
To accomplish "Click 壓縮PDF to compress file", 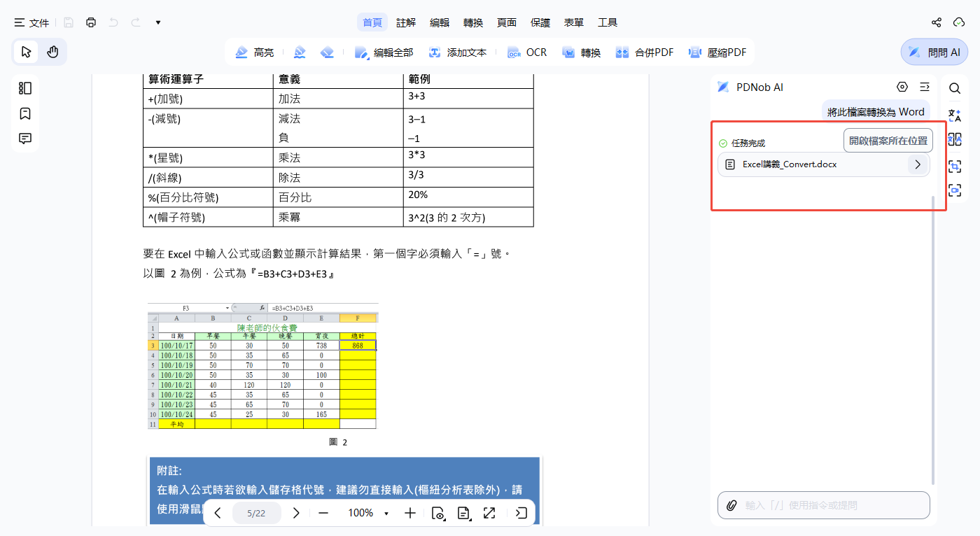I will click(x=717, y=52).
